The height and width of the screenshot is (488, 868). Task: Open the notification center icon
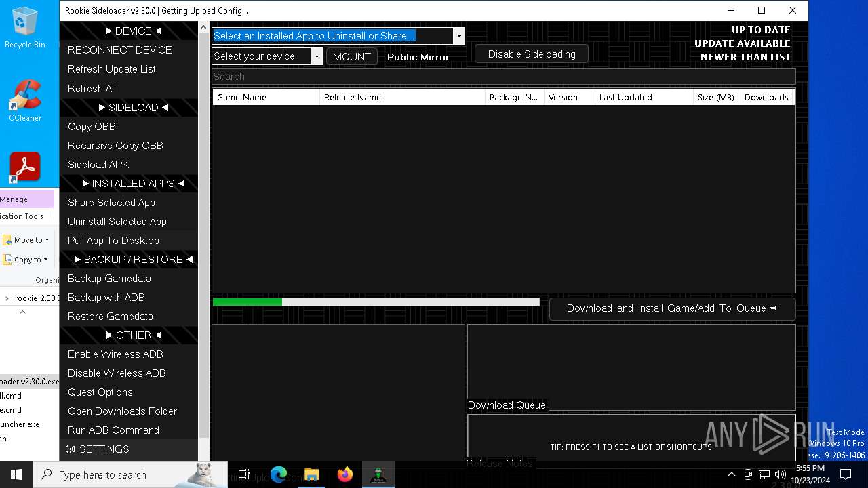(846, 474)
